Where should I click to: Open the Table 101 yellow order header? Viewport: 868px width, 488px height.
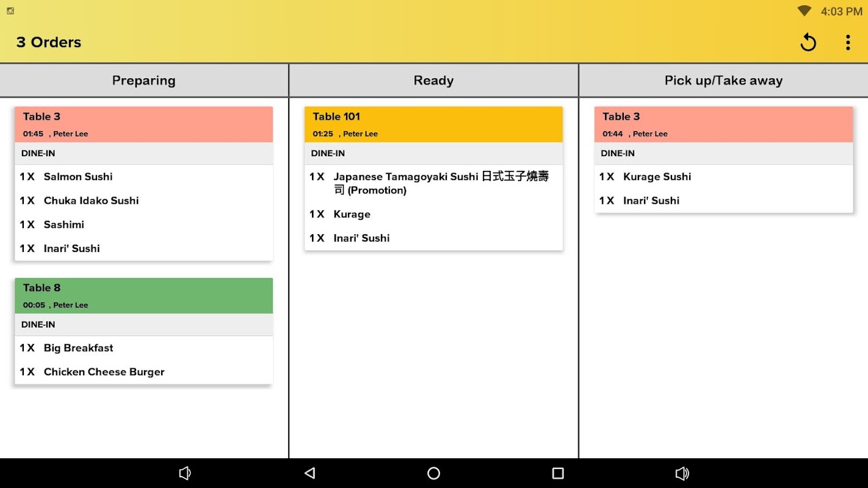click(x=433, y=124)
